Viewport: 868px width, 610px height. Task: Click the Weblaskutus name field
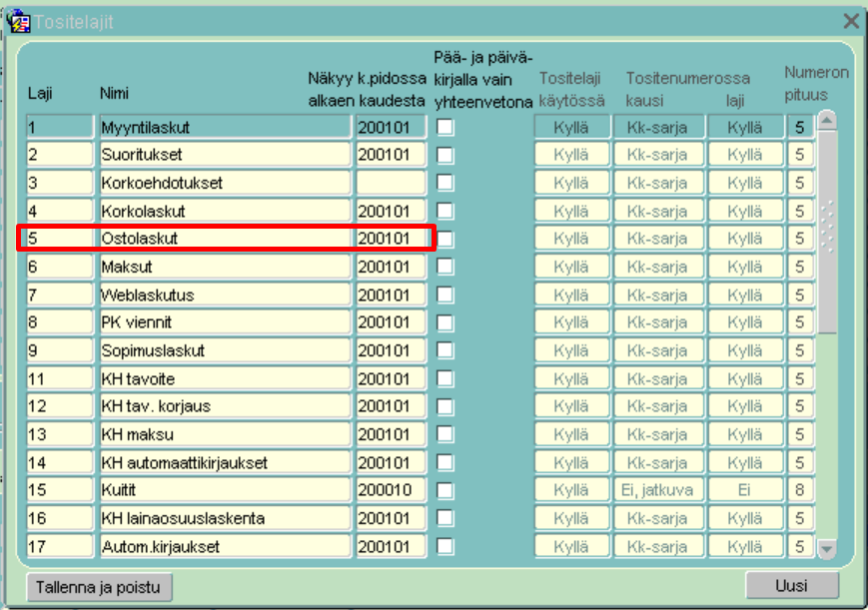[226, 296]
